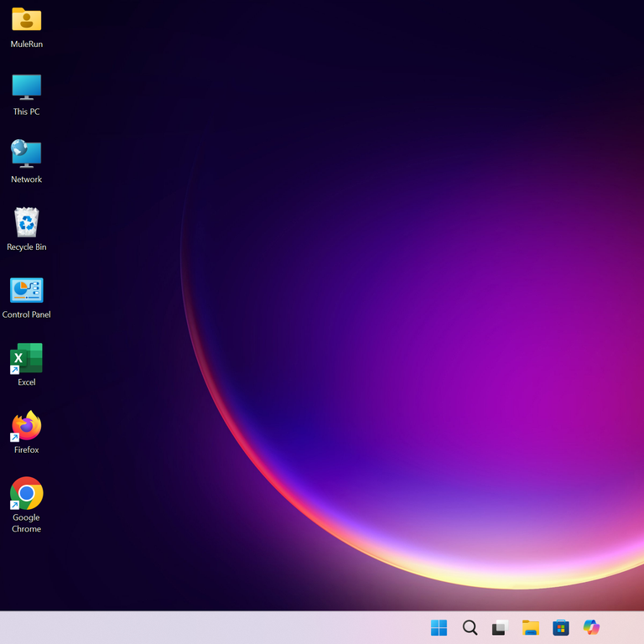Click the 'Google Chrome' text label
Screen dimensions: 644x644
26,523
